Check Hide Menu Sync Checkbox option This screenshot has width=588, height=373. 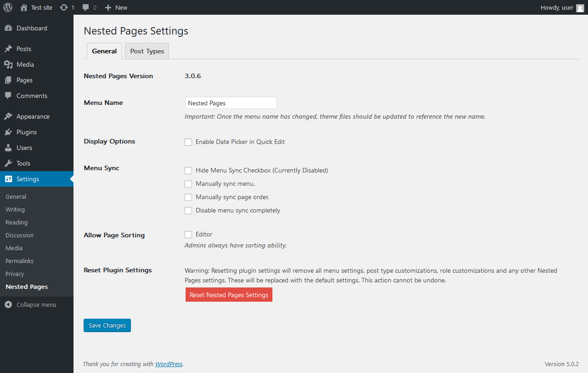[x=188, y=171]
